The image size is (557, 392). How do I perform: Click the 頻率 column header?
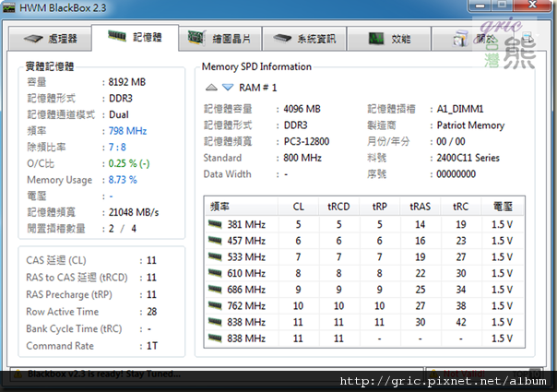click(242, 207)
